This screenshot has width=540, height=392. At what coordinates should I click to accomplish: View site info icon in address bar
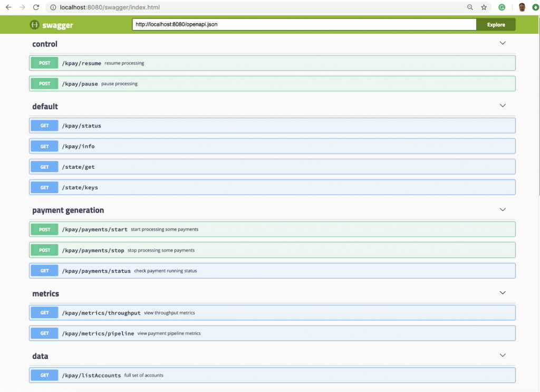click(53, 7)
